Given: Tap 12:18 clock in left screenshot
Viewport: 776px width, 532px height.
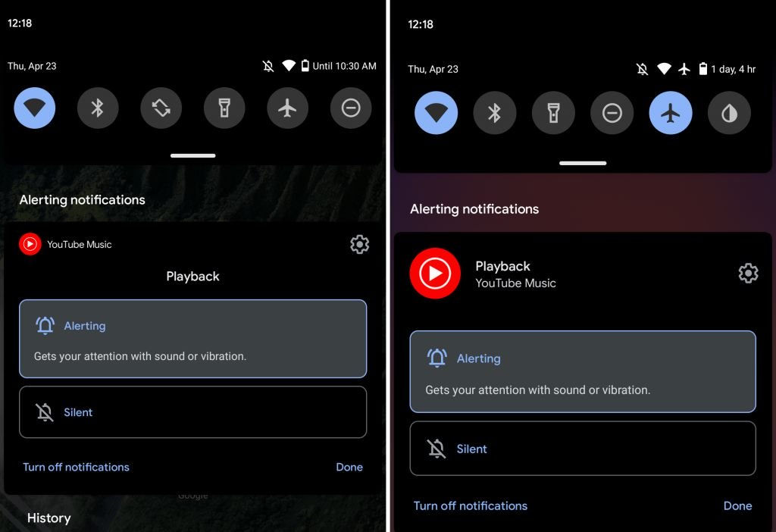Looking at the screenshot, I should 20,23.
